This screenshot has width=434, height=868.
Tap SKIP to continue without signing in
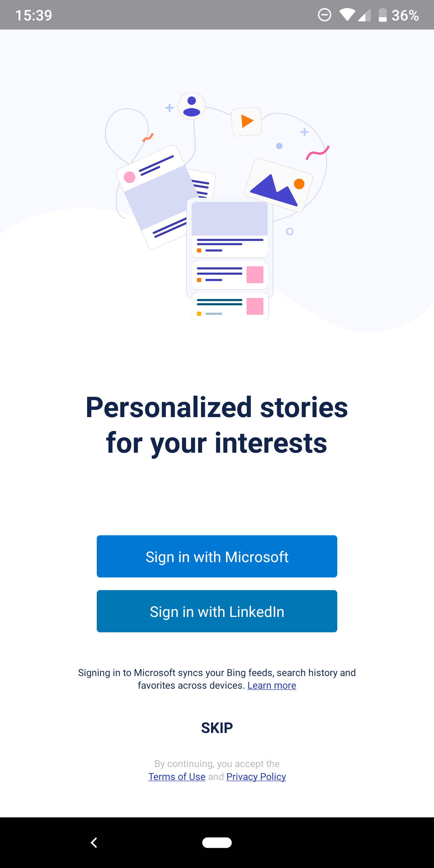[x=217, y=728]
